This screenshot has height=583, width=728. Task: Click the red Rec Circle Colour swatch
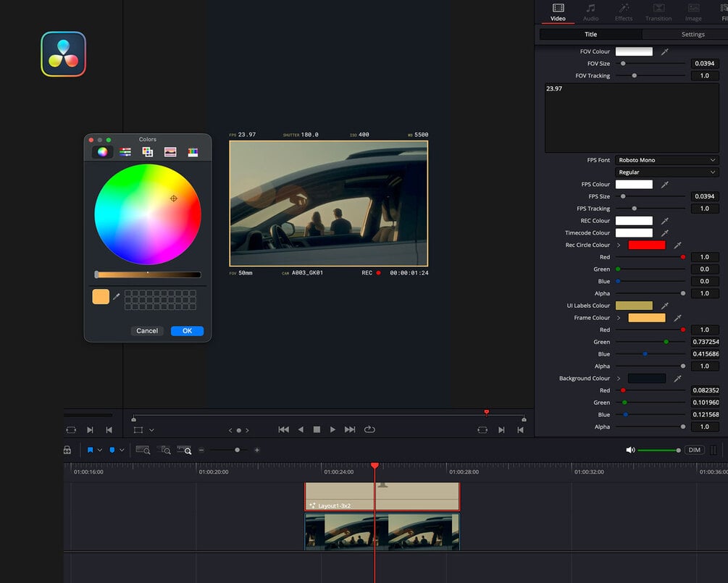click(646, 245)
